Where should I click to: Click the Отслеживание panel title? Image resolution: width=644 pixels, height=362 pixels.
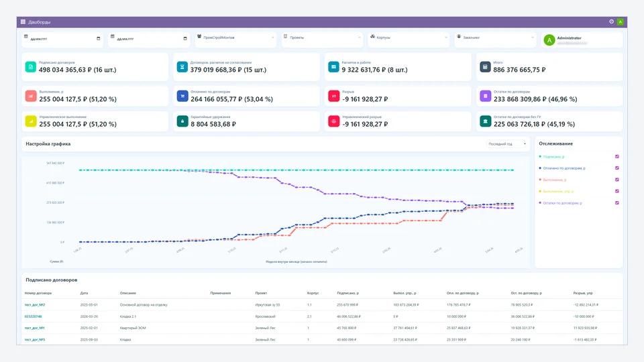click(555, 143)
